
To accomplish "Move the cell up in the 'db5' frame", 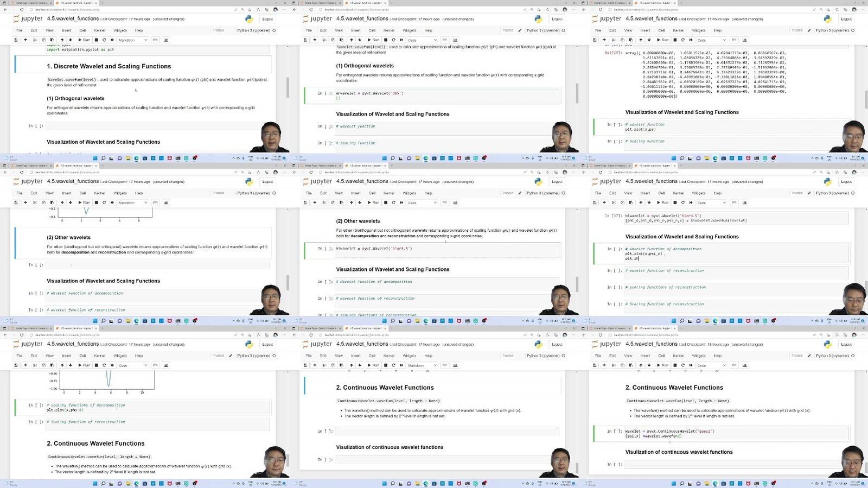I will 352,40.
